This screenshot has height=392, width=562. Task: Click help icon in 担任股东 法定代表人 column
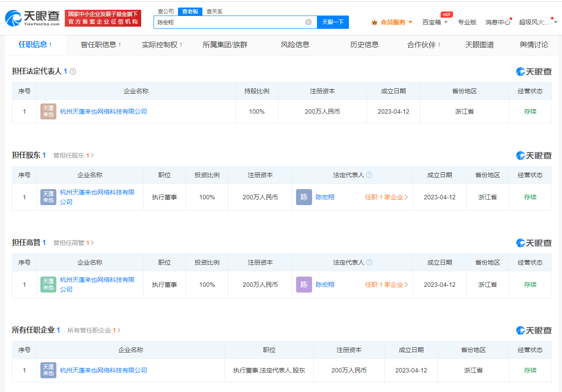[369, 175]
